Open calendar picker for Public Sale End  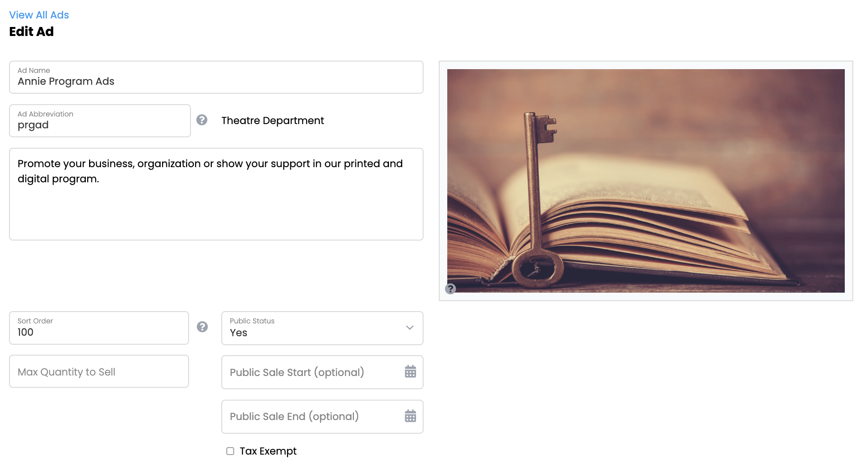pos(410,416)
